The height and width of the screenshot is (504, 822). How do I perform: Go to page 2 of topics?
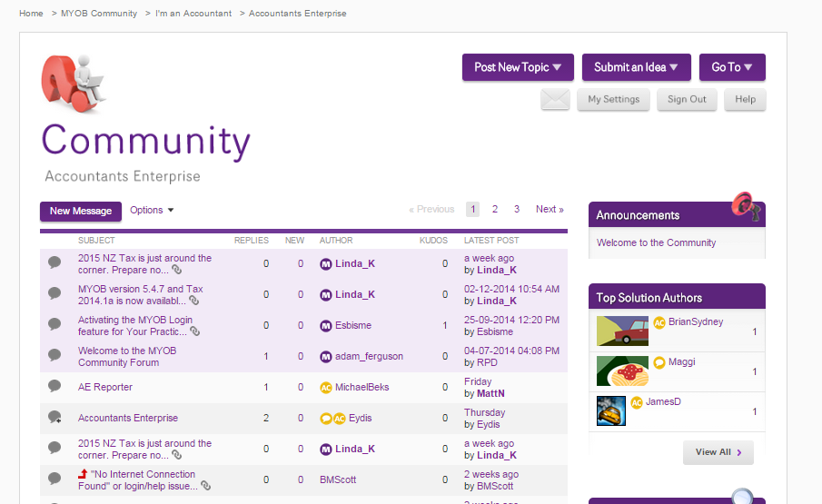click(x=495, y=209)
